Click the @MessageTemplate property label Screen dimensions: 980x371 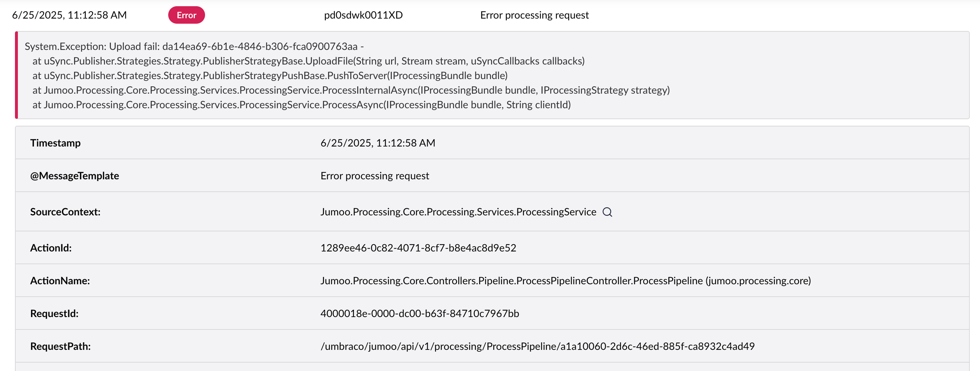pyautogui.click(x=74, y=176)
